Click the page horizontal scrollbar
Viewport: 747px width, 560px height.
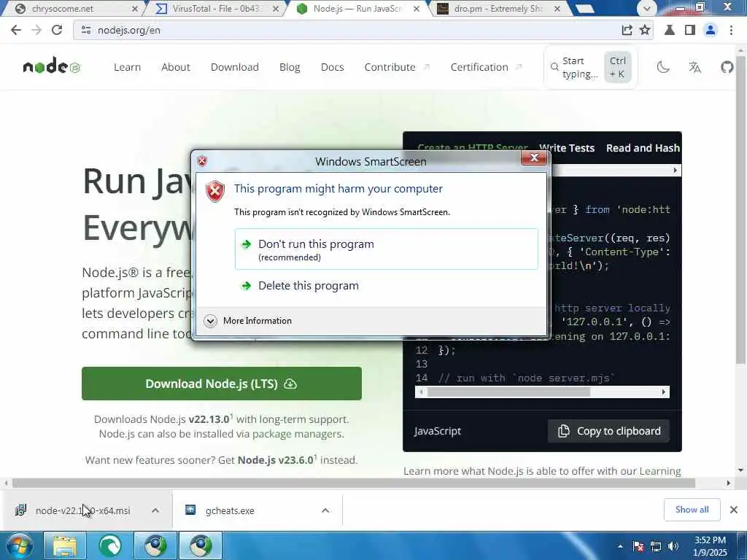click(x=354, y=483)
